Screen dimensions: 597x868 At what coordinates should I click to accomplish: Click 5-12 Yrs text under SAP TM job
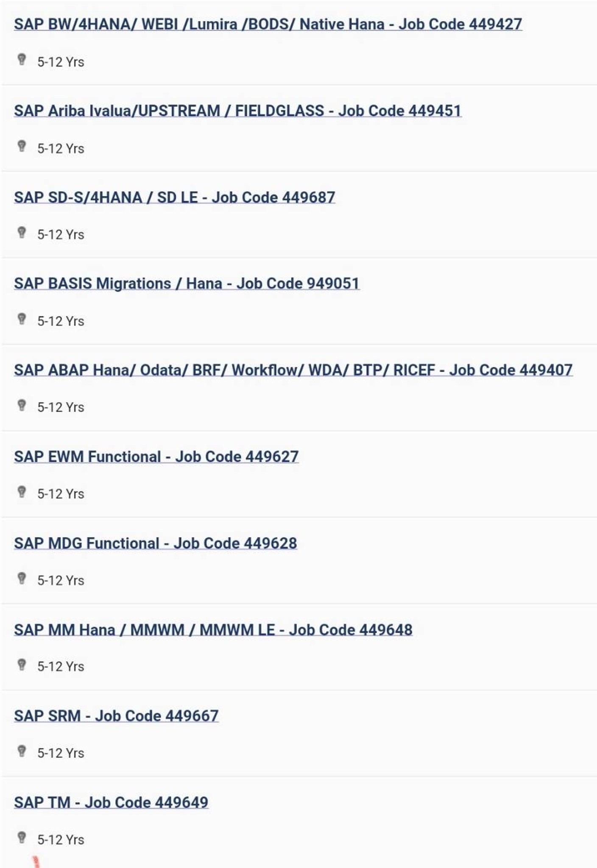tap(61, 840)
